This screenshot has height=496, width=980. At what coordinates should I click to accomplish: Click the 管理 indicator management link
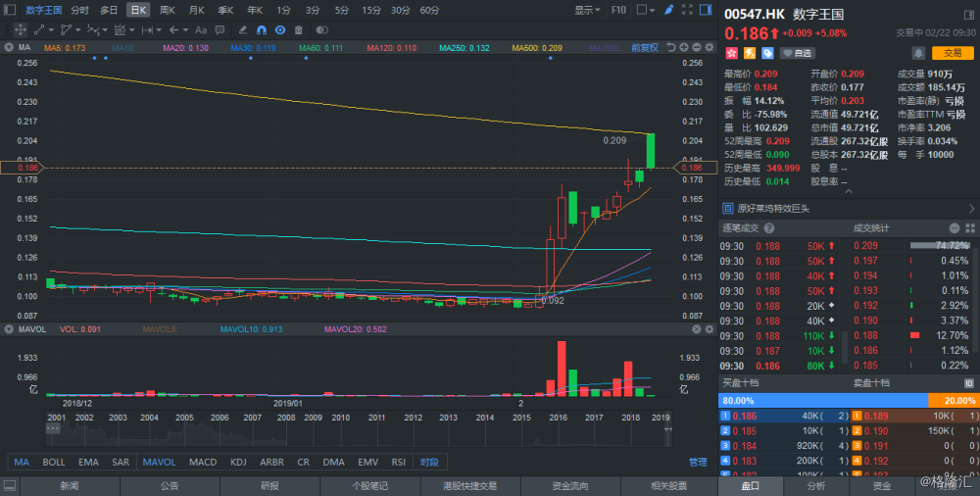coord(697,462)
